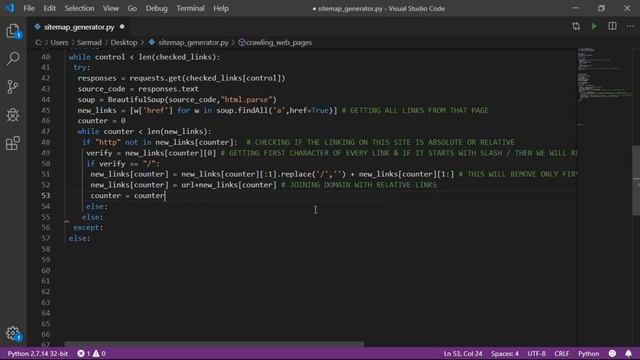Click the sitemap_generator.py breadcrumb
Screen dimensions: 640x360
193,42
